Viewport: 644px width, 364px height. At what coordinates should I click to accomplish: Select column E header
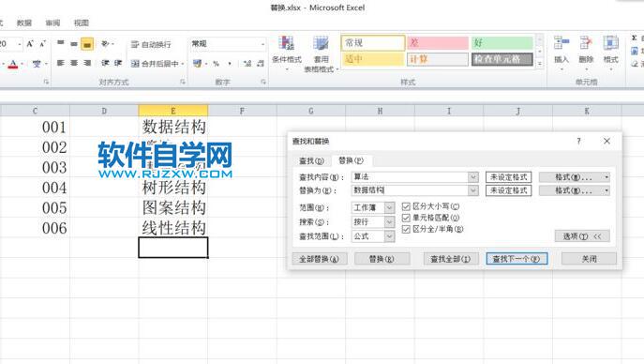(172, 111)
